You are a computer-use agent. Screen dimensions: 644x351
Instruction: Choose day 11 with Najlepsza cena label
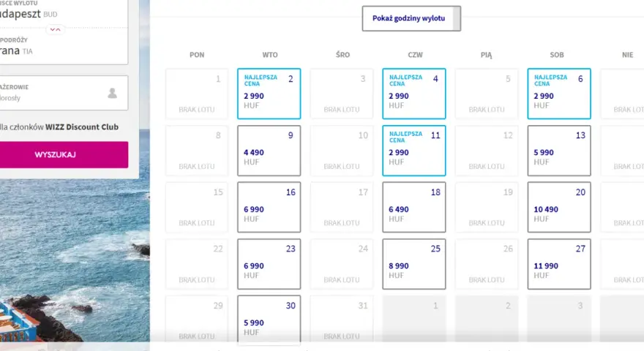(x=414, y=151)
